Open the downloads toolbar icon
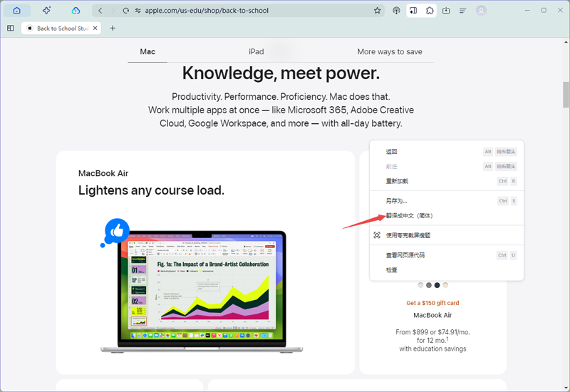This screenshot has height=392, width=570. pos(446,11)
